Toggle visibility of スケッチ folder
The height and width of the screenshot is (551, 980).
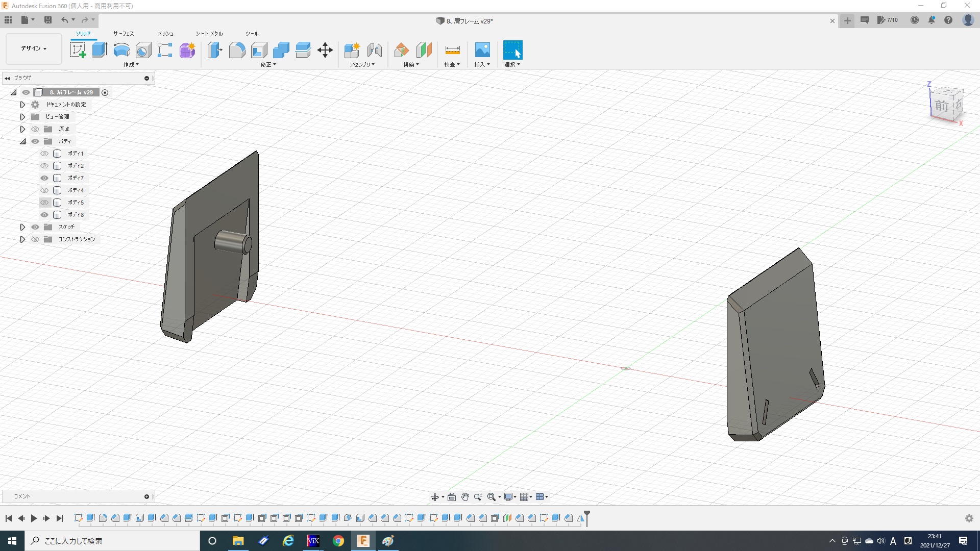coord(35,227)
